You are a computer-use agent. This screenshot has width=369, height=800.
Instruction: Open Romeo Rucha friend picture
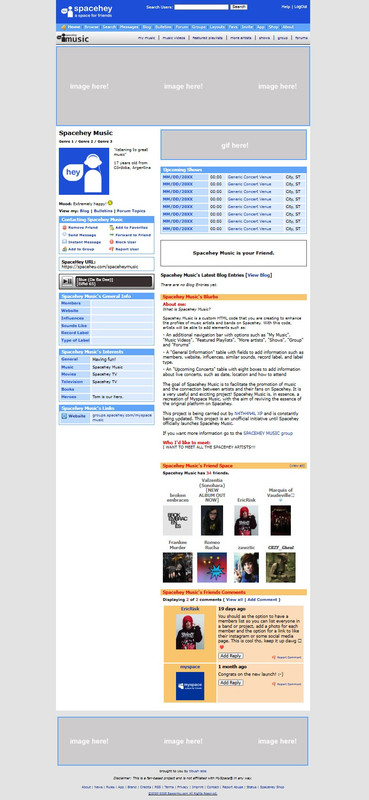[x=212, y=567]
